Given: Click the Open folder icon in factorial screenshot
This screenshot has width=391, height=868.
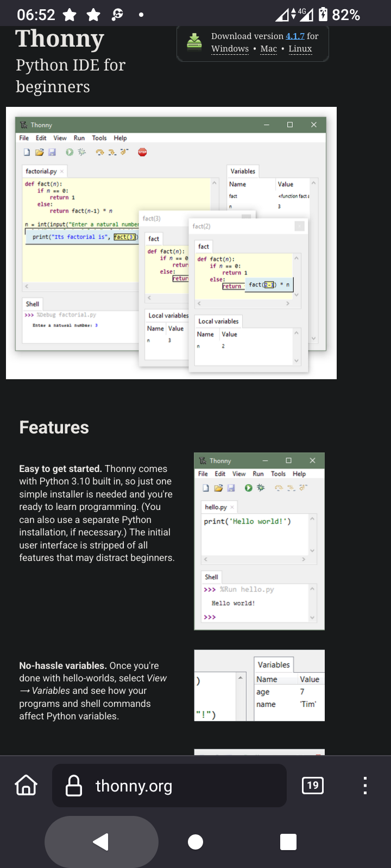Looking at the screenshot, I should (x=39, y=152).
